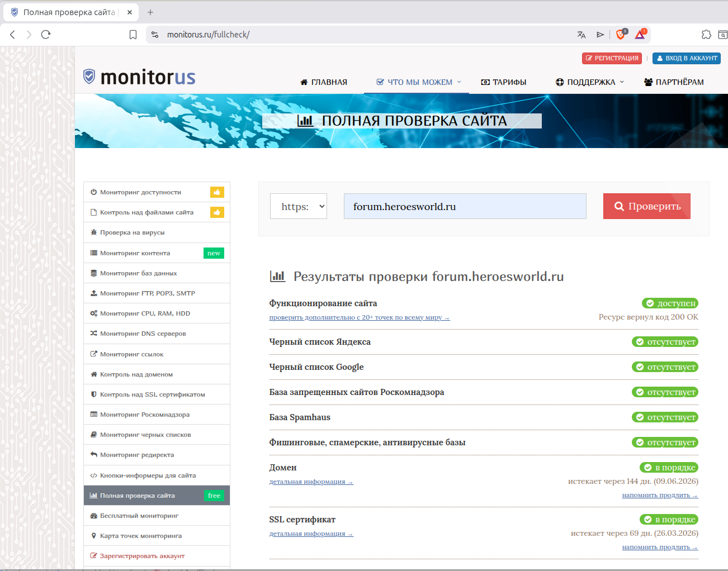
Task: Click the ВХОД В АККАУНТ button
Action: pos(687,58)
